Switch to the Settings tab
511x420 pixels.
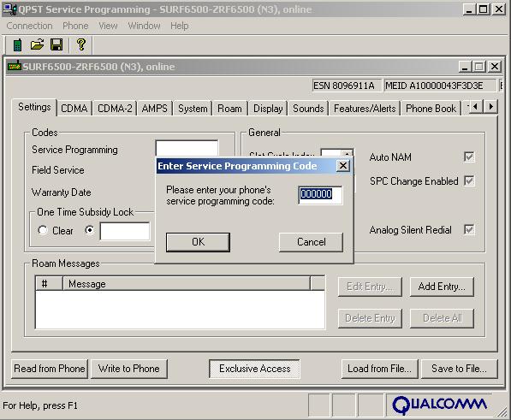(x=34, y=107)
